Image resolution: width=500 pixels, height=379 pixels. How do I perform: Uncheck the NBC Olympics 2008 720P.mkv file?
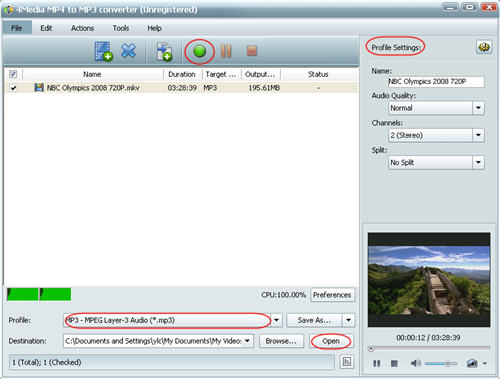coord(13,88)
